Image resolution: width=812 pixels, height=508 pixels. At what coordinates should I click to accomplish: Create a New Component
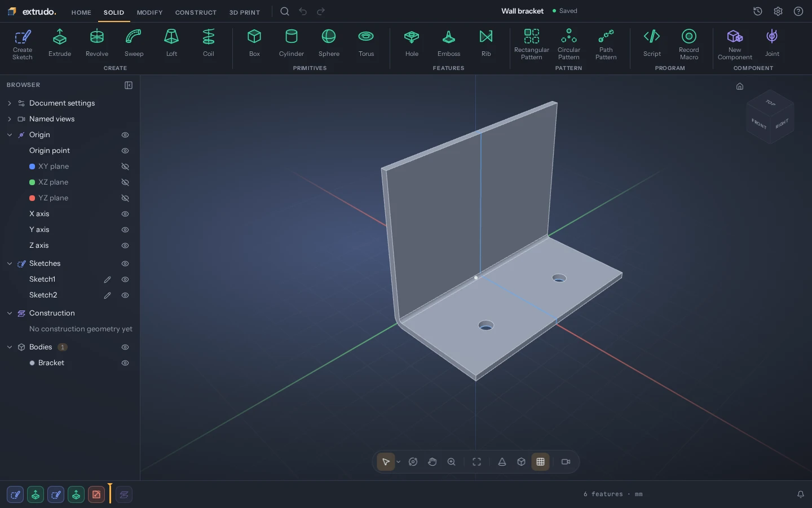(735, 45)
